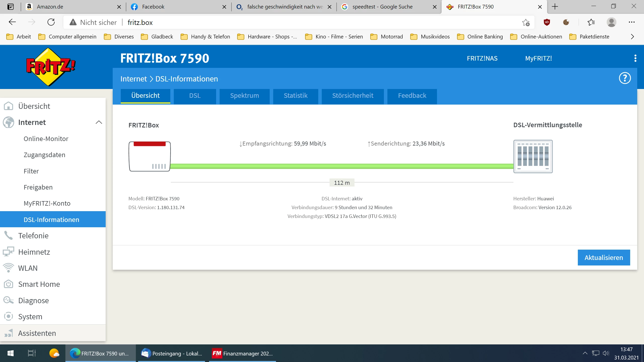Open Smart Home in sidebar
The width and height of the screenshot is (644, 362).
pos(39,284)
